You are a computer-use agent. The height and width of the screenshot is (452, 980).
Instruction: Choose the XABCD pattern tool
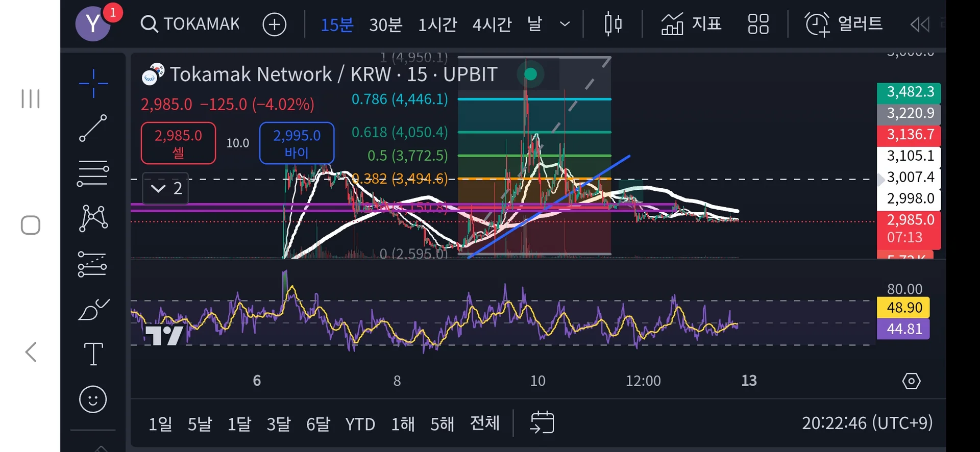93,218
